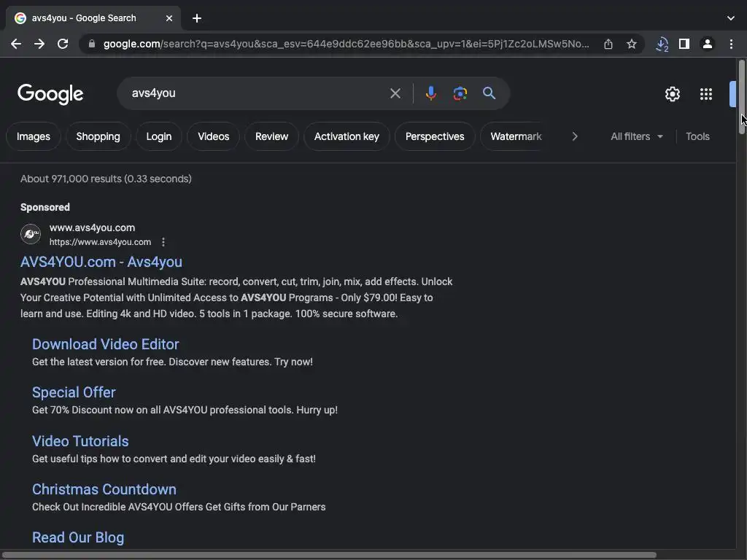Open a new tab with plus

pyautogui.click(x=197, y=18)
